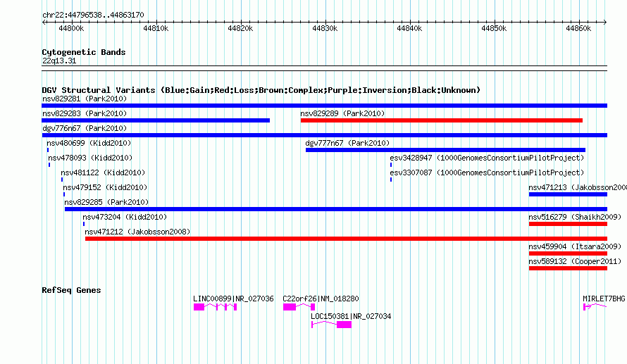The width and height of the screenshot is (627, 364).
Task: Open the nsv459904 (Itsara2009) label
Action: pos(575,246)
